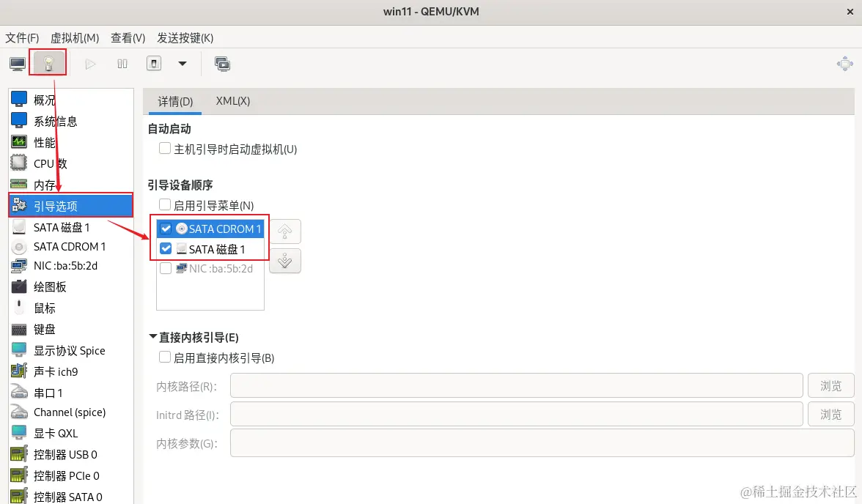862x504 pixels.
Task: Open manage VM snapshots toolbar icon
Action: point(223,64)
